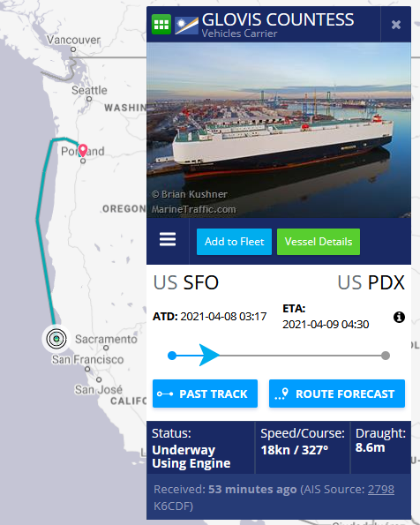Click the Seattle city marker on map
Screen dimensions: 420x525
89,99
